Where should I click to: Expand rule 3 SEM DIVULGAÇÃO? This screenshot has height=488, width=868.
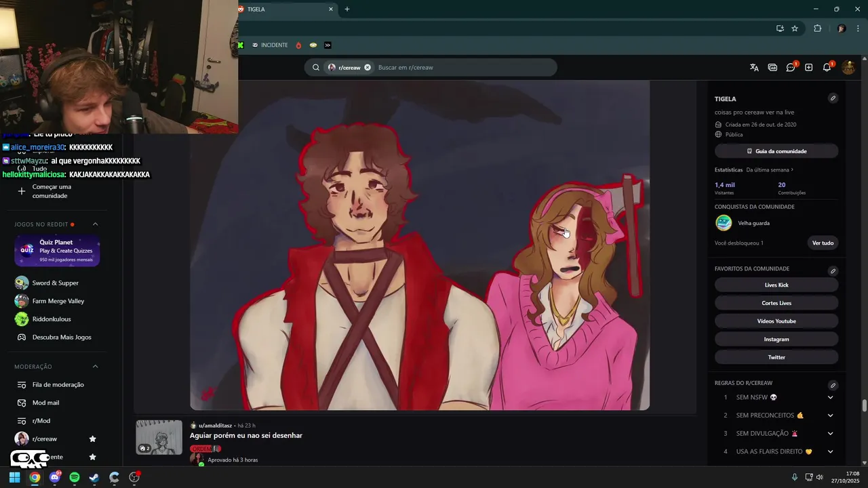830,433
